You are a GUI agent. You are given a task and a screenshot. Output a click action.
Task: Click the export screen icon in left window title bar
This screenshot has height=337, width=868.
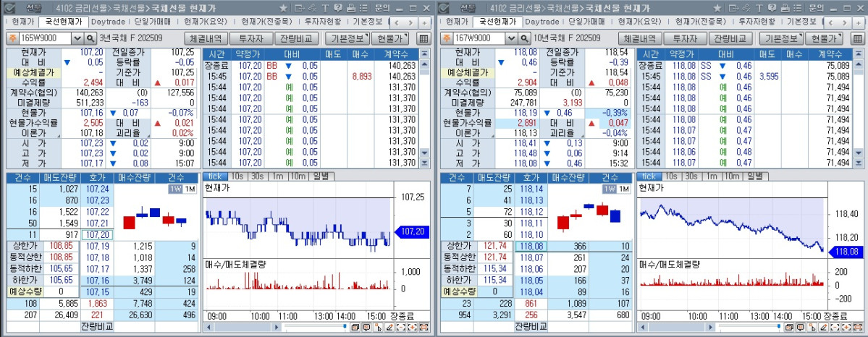pos(300,8)
